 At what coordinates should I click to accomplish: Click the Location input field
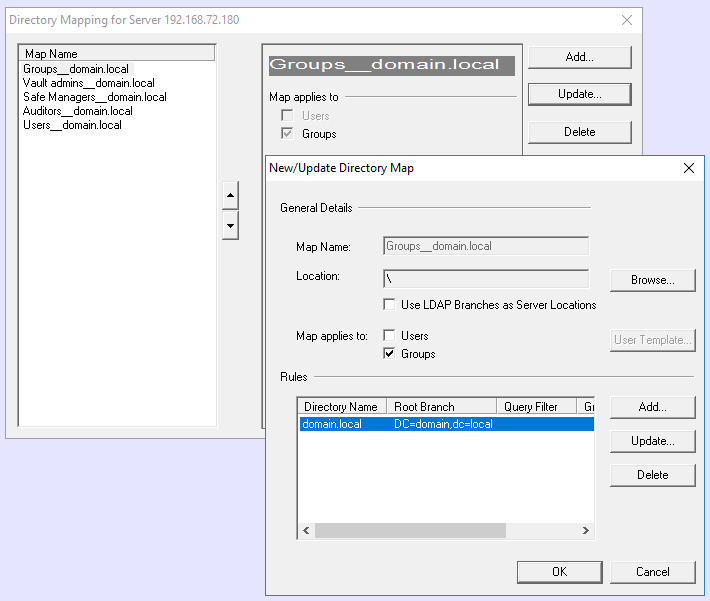point(486,279)
